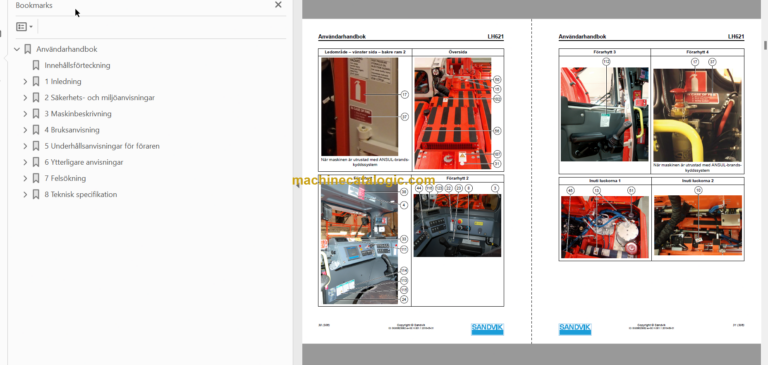This screenshot has width=768, height=365.
Task: Click the bookmark icon beside 8 Teknisk specifikation
Action: 36,195
